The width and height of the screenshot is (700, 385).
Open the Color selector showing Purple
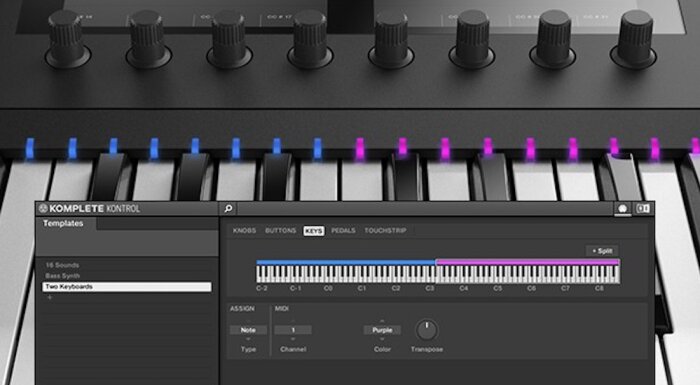pyautogui.click(x=382, y=330)
